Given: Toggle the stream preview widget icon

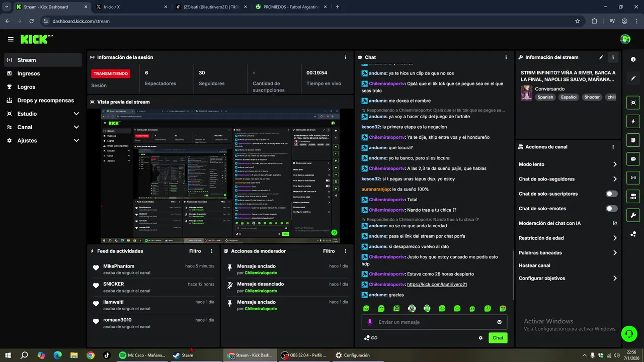Looking at the screenshot, I should point(633,103).
